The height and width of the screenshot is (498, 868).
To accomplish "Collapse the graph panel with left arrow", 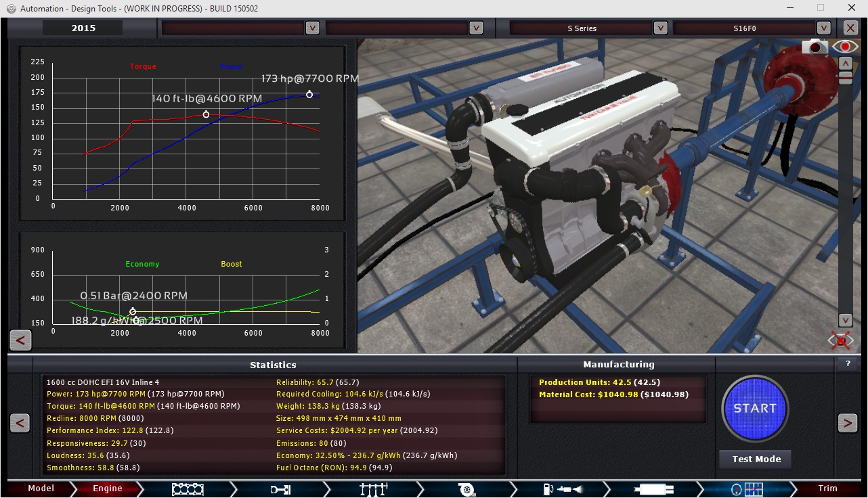I will (x=20, y=340).
